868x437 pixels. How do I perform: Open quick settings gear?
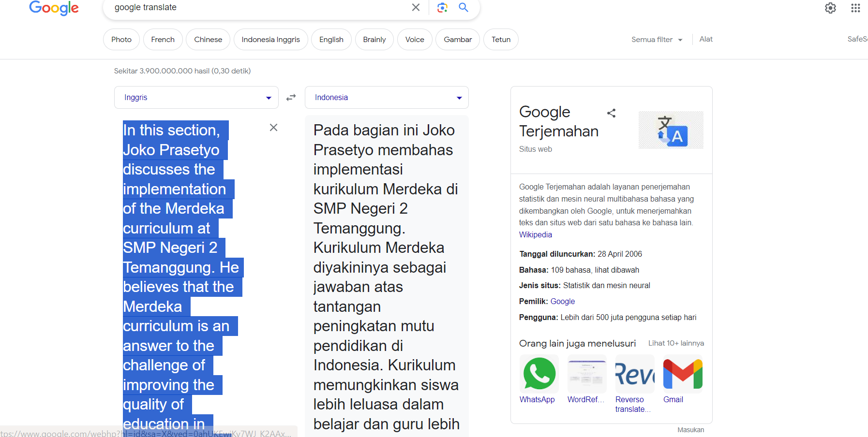(x=830, y=8)
